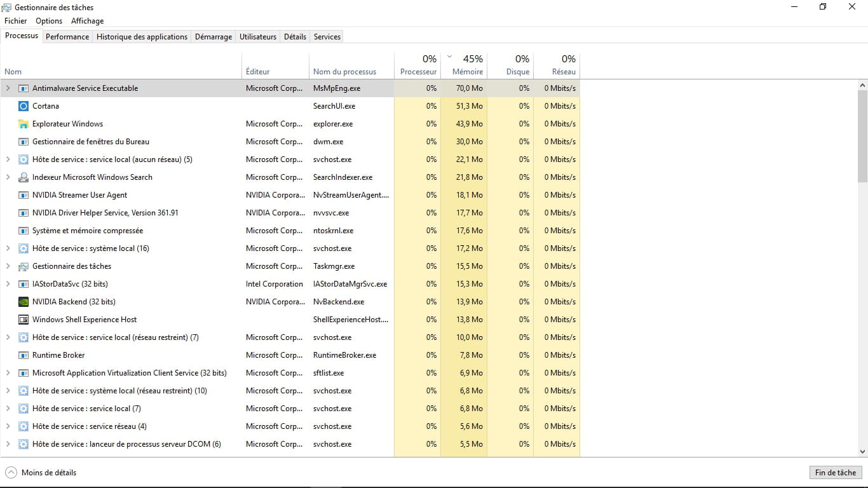Click the scrollbar down arrow
Screen dimensions: 868x488
(862, 452)
